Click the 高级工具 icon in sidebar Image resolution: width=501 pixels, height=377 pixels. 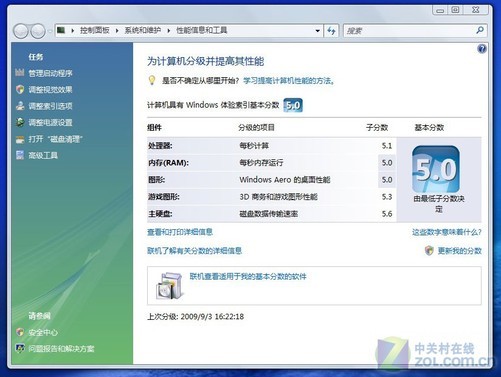point(20,155)
